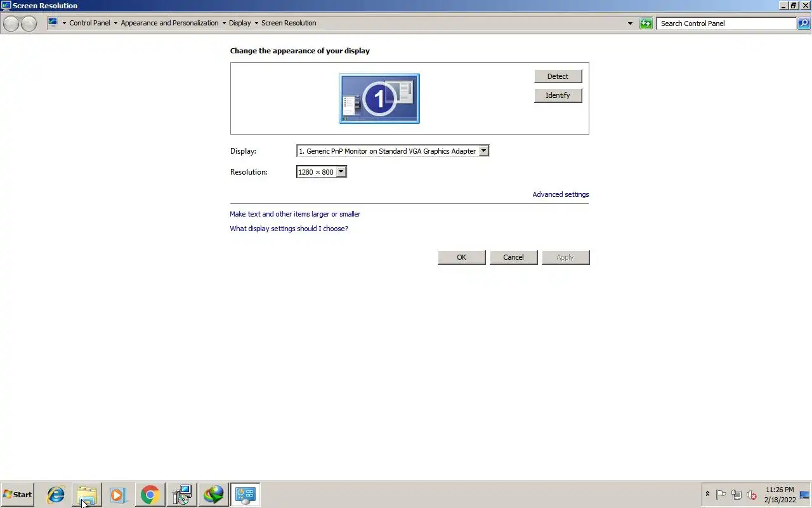The image size is (812, 508).
Task: Click the Detect button
Action: 558,76
